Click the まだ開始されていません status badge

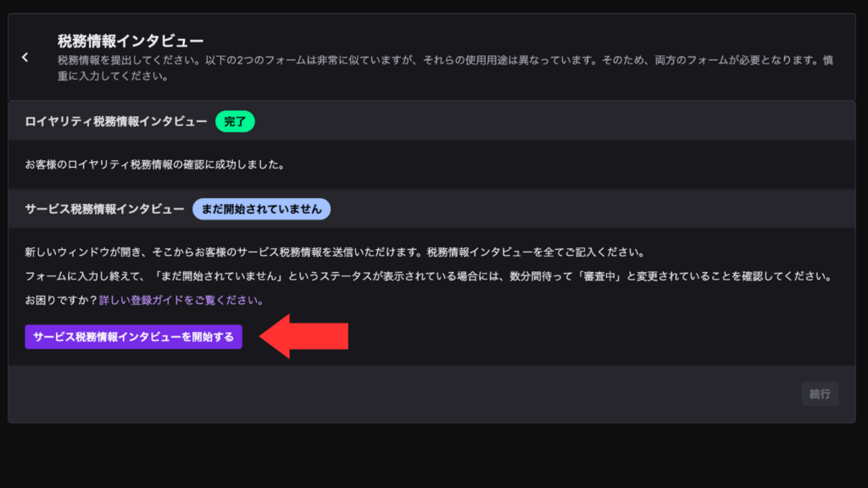(261, 209)
